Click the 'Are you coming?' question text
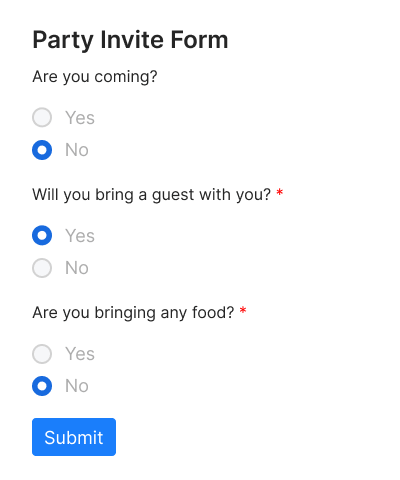Screen dimensions: 400x480 (x=95, y=77)
